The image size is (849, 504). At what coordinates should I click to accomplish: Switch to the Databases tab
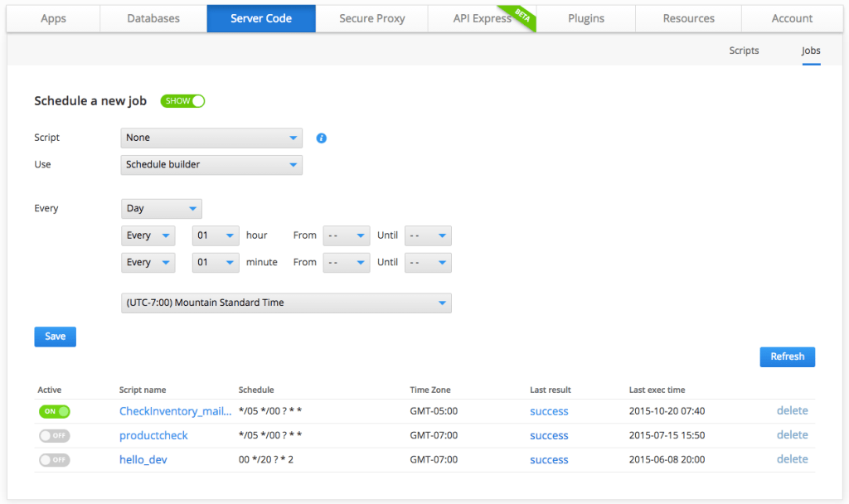[153, 18]
